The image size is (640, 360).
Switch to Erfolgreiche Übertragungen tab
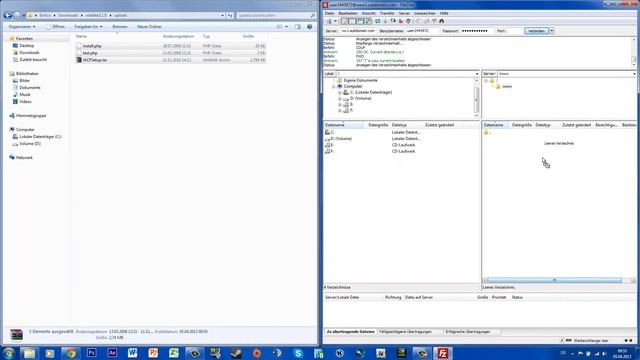coord(468,332)
